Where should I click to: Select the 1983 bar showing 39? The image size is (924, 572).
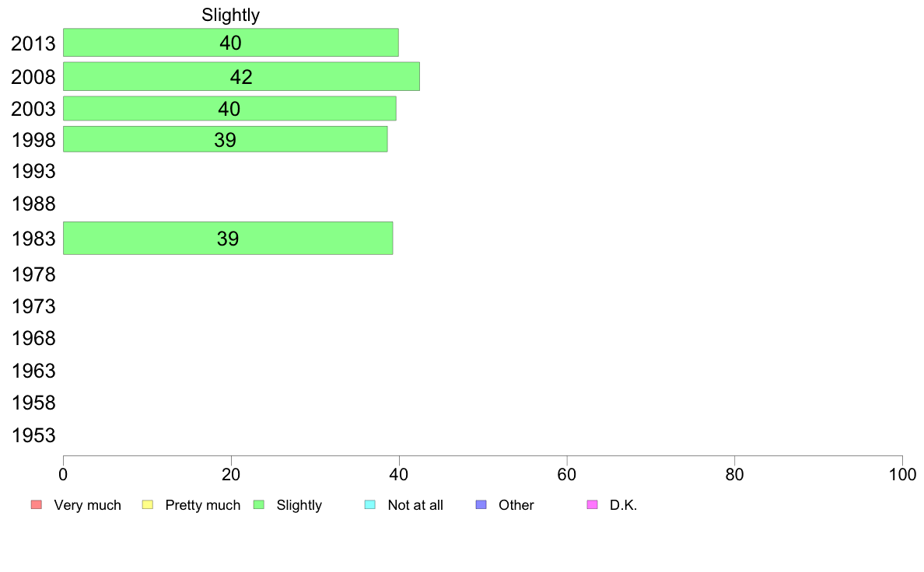pos(228,238)
